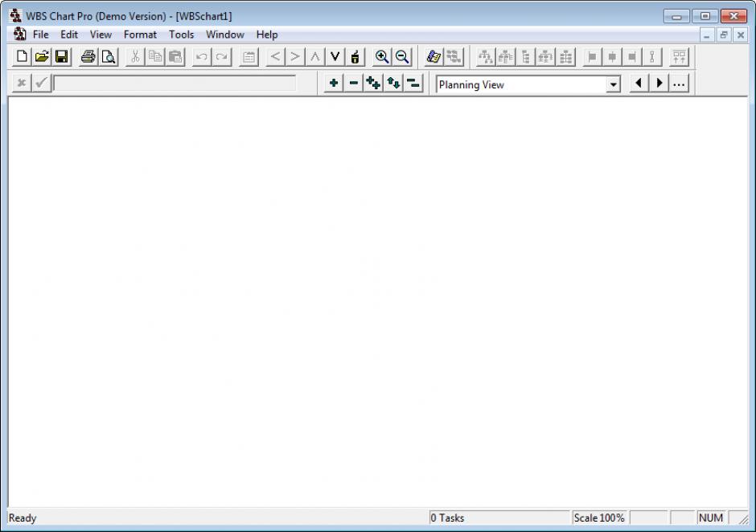Click the ellipsis more views button

tap(679, 84)
